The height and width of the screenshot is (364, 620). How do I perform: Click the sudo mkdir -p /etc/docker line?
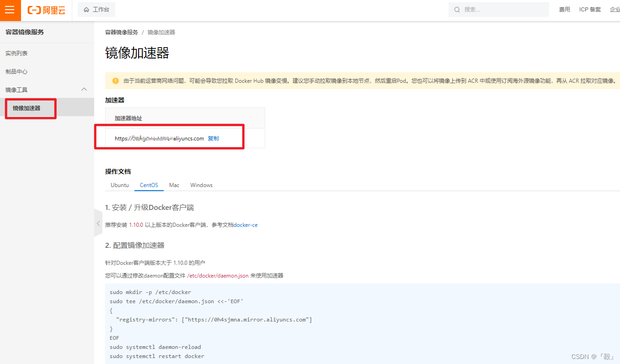pyautogui.click(x=150, y=292)
